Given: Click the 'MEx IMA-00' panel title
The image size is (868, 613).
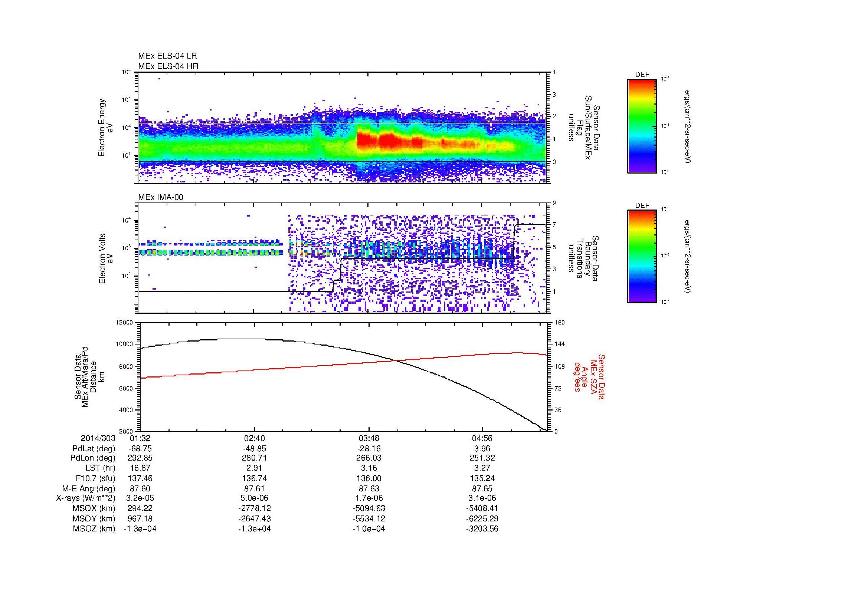Looking at the screenshot, I should [161, 197].
